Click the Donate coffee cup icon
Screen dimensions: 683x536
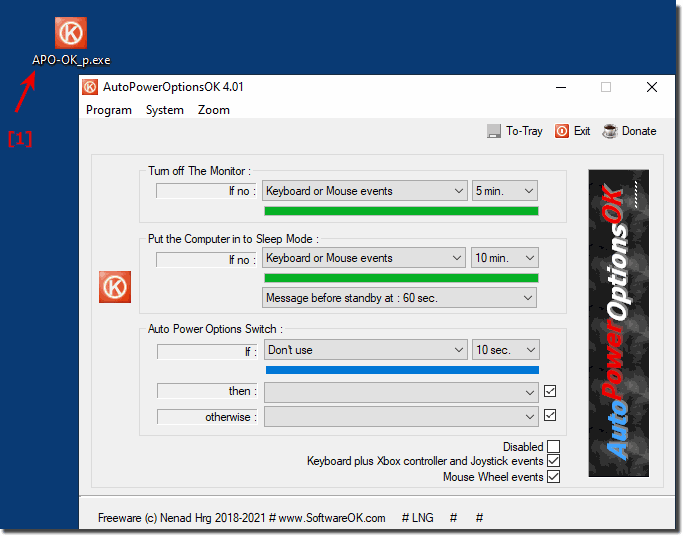pos(610,131)
